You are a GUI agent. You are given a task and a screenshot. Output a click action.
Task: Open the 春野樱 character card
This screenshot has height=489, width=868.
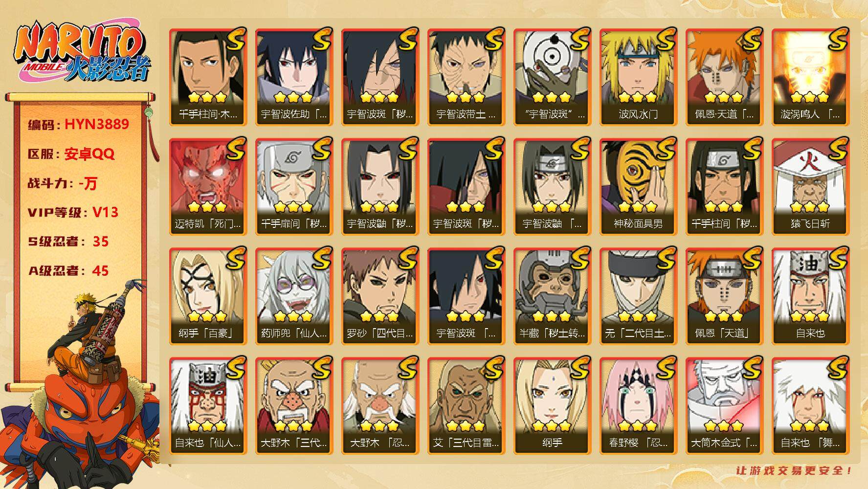click(x=638, y=406)
